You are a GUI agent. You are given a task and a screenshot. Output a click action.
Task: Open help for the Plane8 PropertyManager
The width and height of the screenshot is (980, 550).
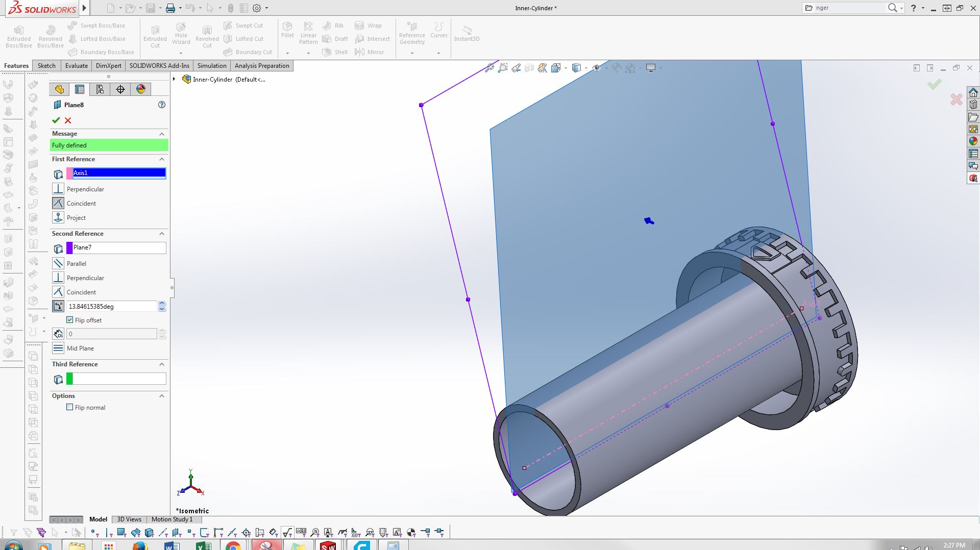[x=162, y=105]
